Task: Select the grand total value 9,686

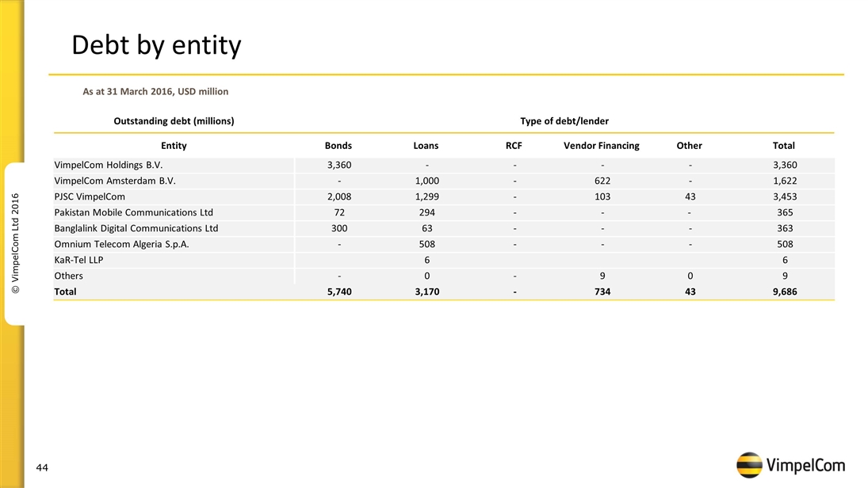Action: coord(784,292)
